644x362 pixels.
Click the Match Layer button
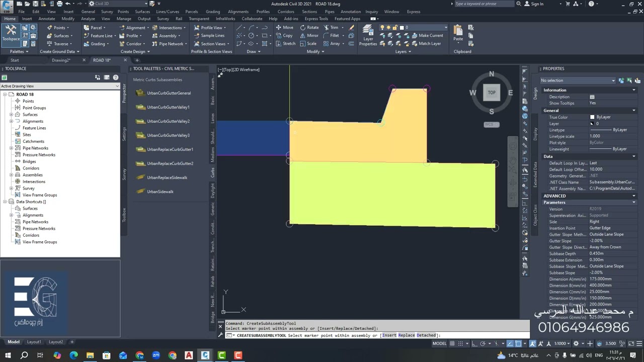(x=426, y=44)
